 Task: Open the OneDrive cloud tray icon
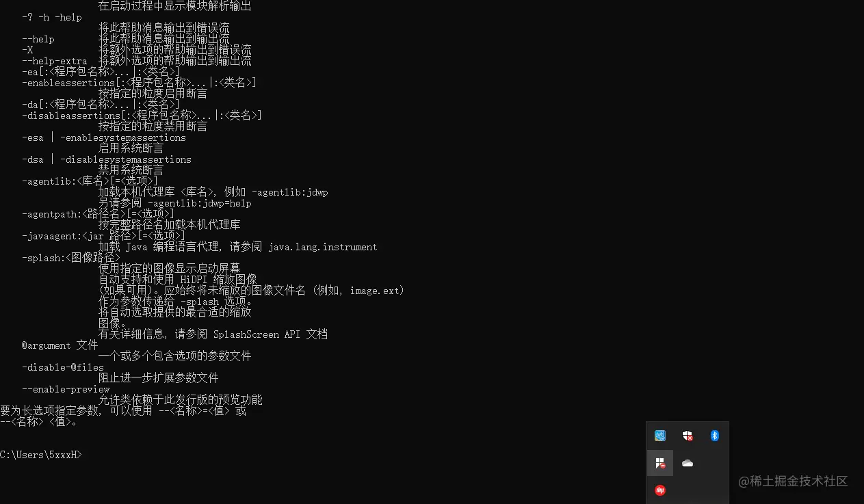click(688, 463)
